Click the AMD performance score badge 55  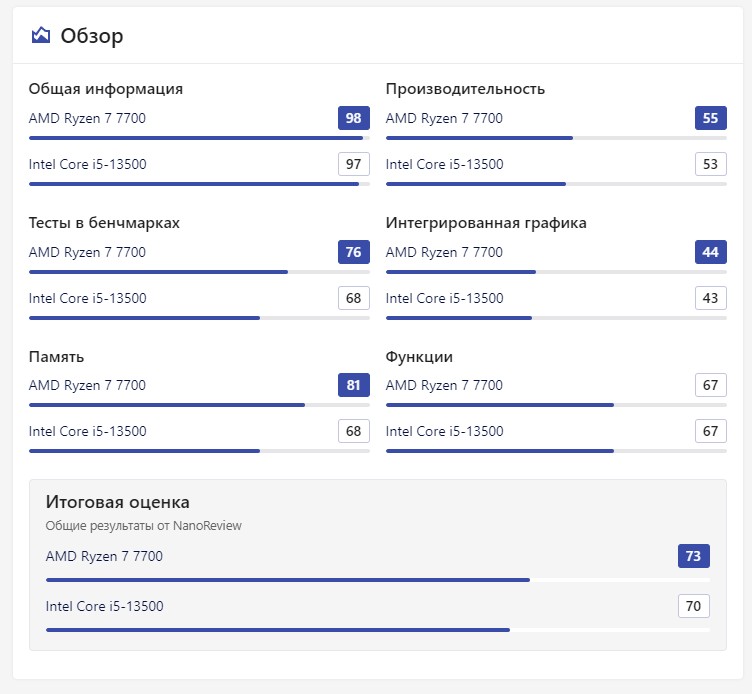710,118
